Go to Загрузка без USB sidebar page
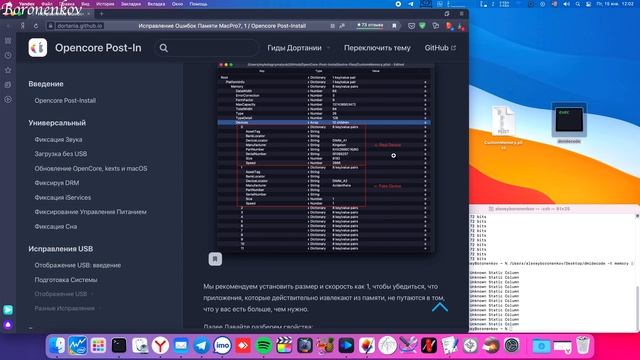The width and height of the screenshot is (640, 360). tap(61, 154)
